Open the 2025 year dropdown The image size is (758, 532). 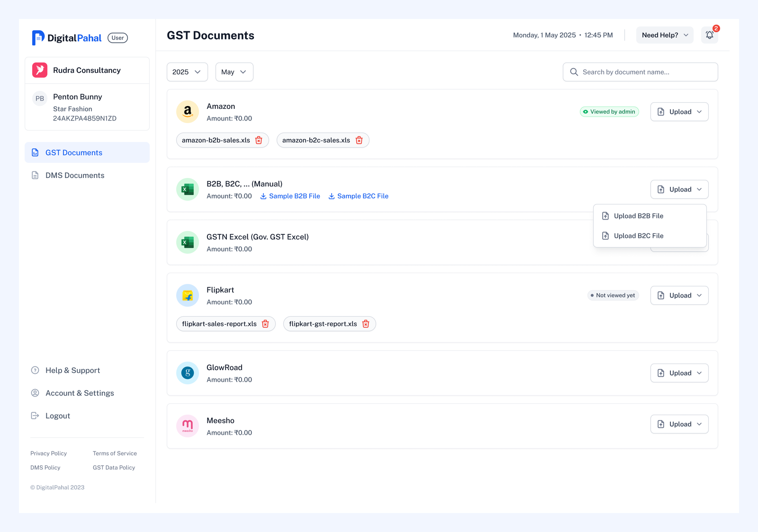pos(187,72)
